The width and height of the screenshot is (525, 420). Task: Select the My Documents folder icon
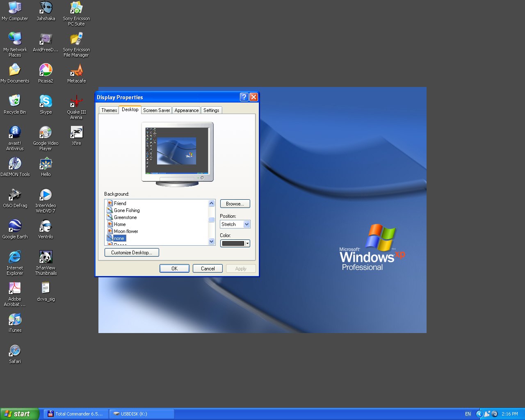[x=15, y=73]
